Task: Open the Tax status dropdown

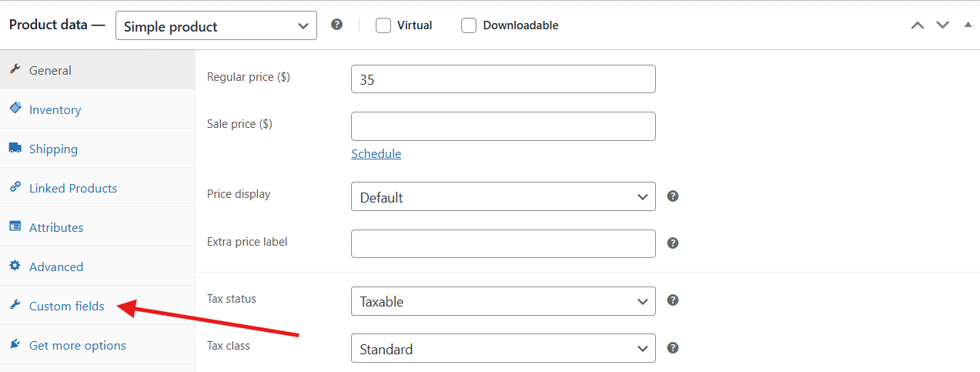Action: 503,301
